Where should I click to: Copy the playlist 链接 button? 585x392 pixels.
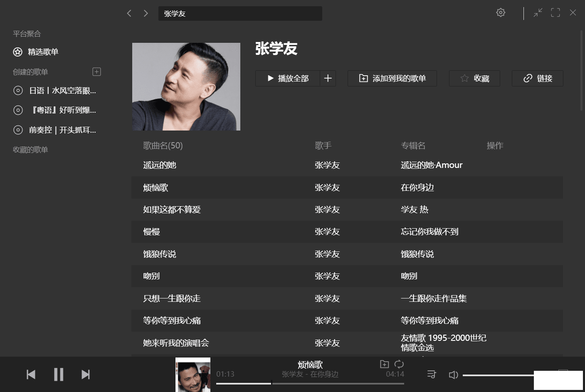[538, 78]
